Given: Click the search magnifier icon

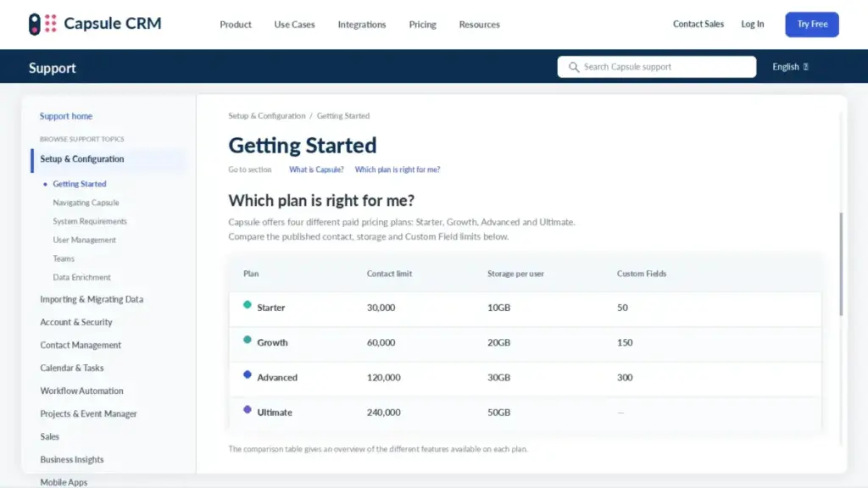Looking at the screenshot, I should pos(574,67).
